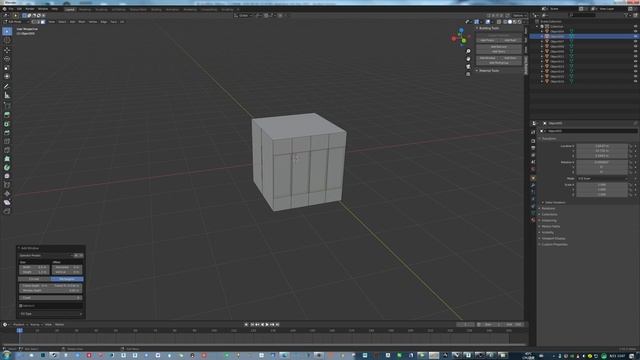Select the Move tool in left toolbar

pos(7,50)
